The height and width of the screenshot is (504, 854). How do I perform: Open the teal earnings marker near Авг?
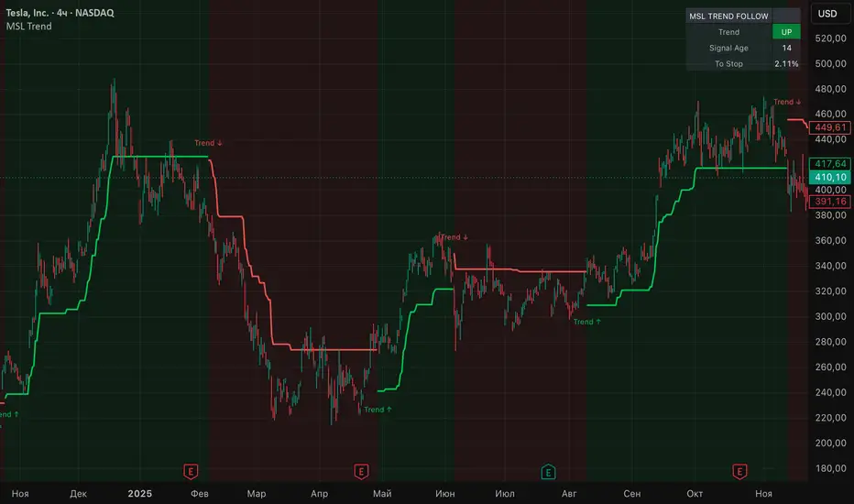point(549,472)
